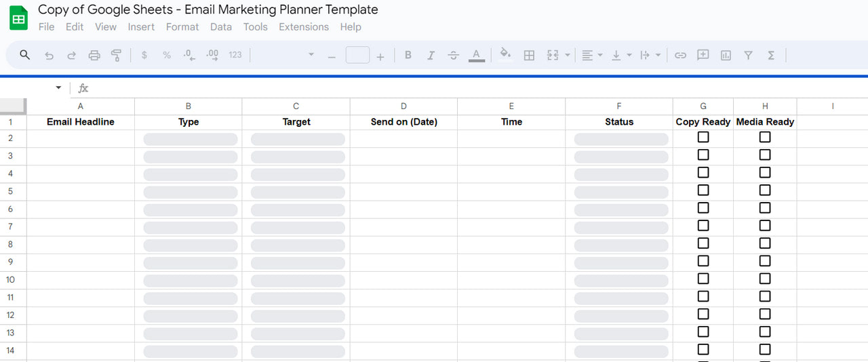Screen dimensions: 868x362
Task: Open the fill color bucket
Action: coord(505,54)
